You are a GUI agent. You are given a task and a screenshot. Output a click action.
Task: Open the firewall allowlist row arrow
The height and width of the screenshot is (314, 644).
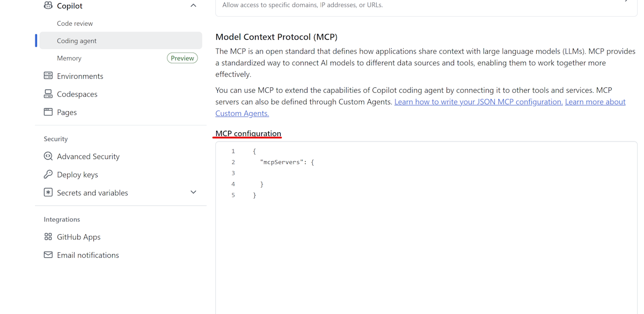[x=626, y=2]
